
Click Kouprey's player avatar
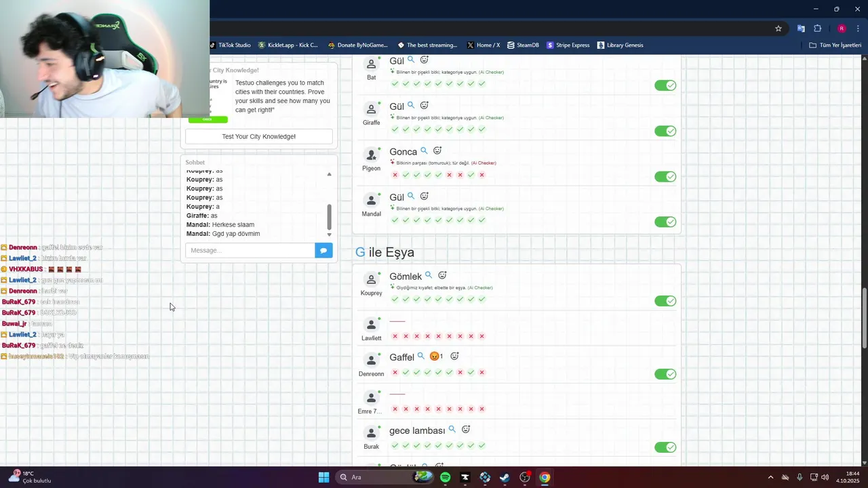pos(371,279)
